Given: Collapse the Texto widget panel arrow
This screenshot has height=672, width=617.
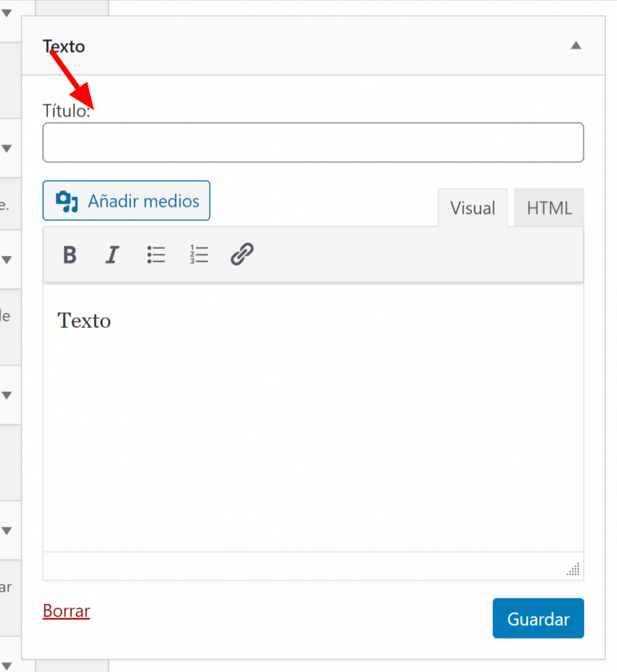Looking at the screenshot, I should pyautogui.click(x=576, y=45).
